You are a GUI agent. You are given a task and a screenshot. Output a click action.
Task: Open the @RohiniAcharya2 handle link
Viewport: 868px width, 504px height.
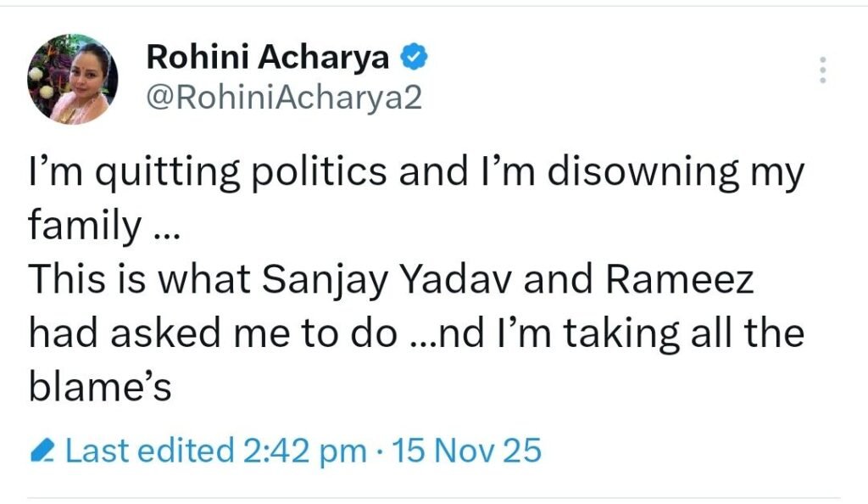(283, 100)
